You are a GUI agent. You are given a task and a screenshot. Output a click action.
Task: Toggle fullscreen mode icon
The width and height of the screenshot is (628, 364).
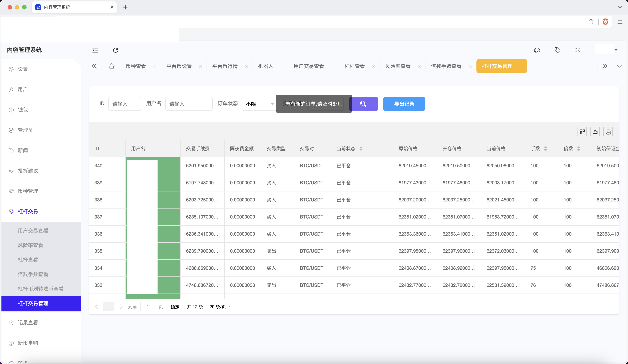578,50
